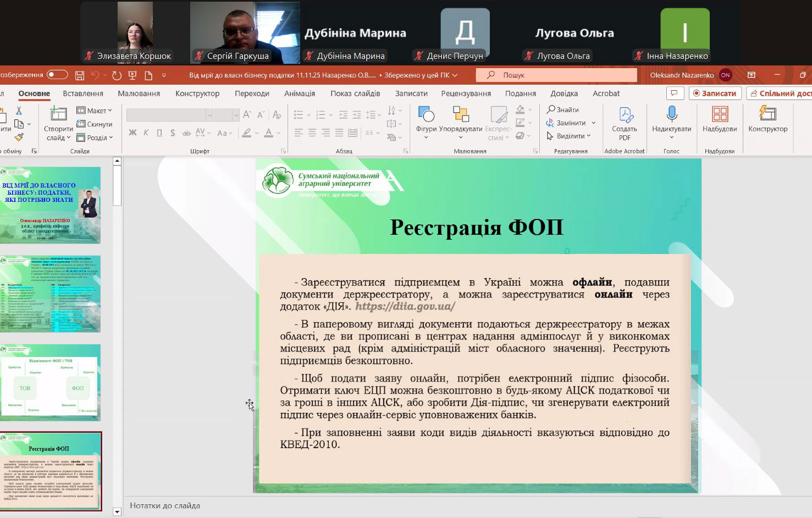Open the comments speech bubble icon
Image resolution: width=812 pixels, height=518 pixels.
(674, 93)
